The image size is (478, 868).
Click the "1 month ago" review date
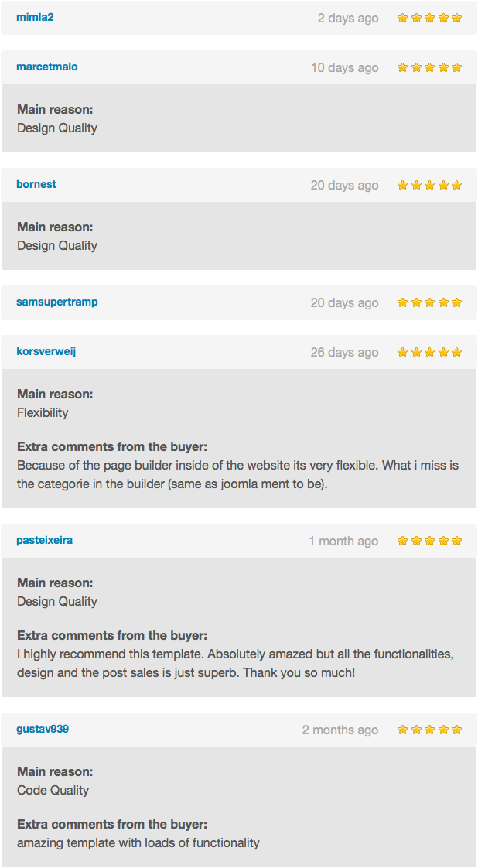(343, 541)
